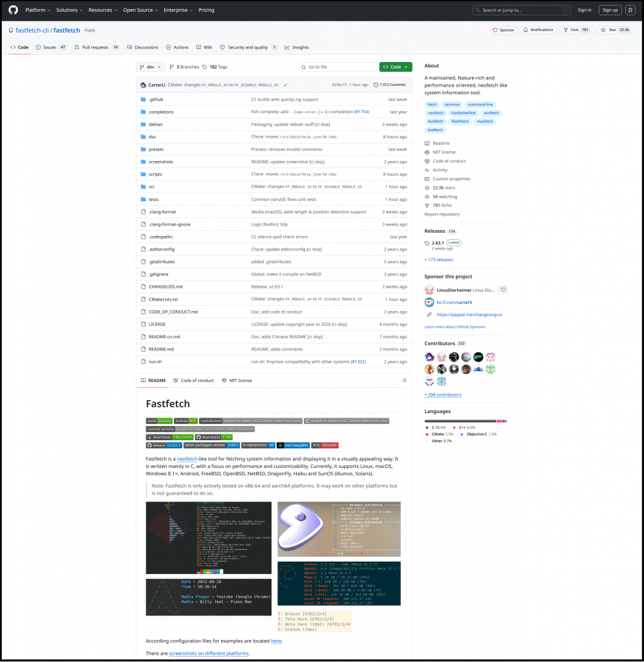Open the CHANGELOG.md file
This screenshot has height=662, width=644.
(x=166, y=286)
